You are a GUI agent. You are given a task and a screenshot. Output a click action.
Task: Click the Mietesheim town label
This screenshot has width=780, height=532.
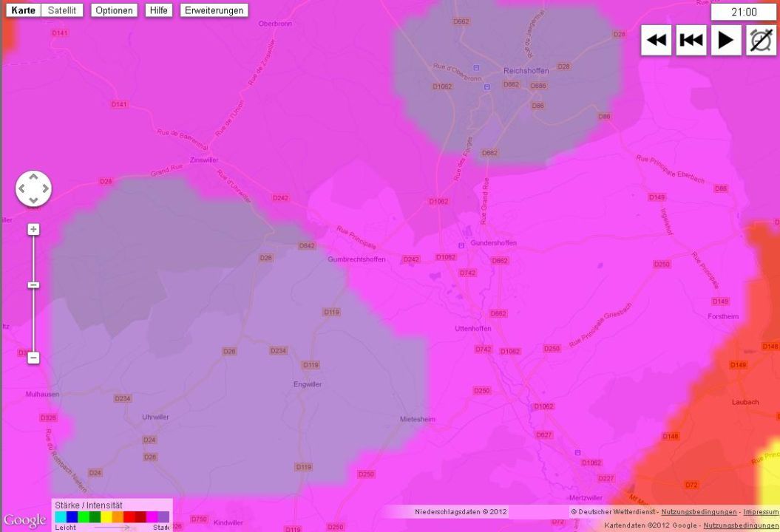[x=418, y=419]
